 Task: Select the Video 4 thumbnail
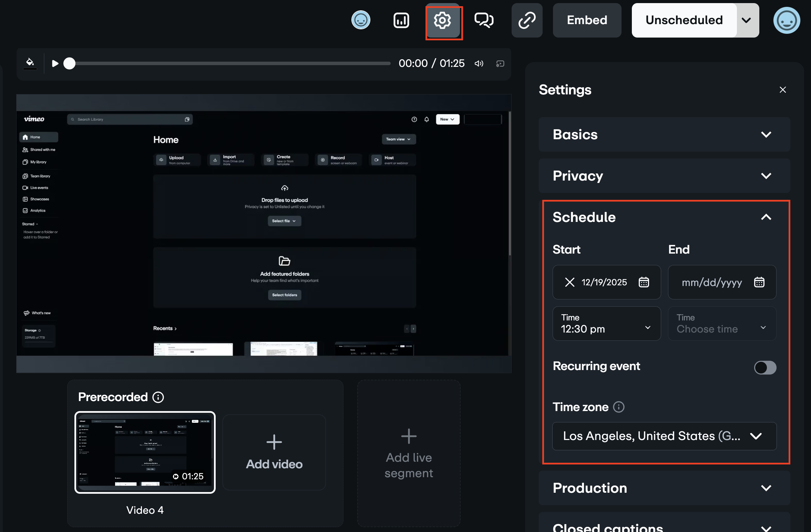[x=145, y=452]
